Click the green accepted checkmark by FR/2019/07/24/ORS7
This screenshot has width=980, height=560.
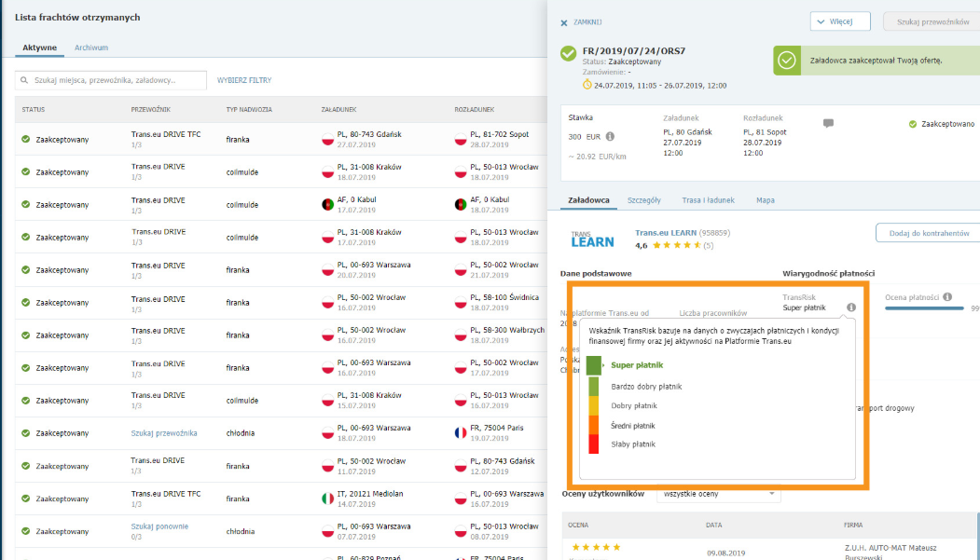[x=568, y=54]
